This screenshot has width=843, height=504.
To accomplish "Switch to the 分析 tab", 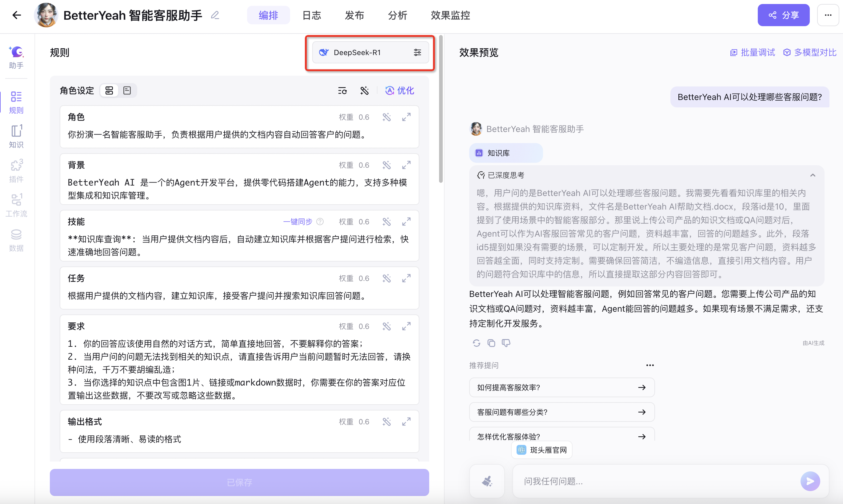I will [398, 15].
